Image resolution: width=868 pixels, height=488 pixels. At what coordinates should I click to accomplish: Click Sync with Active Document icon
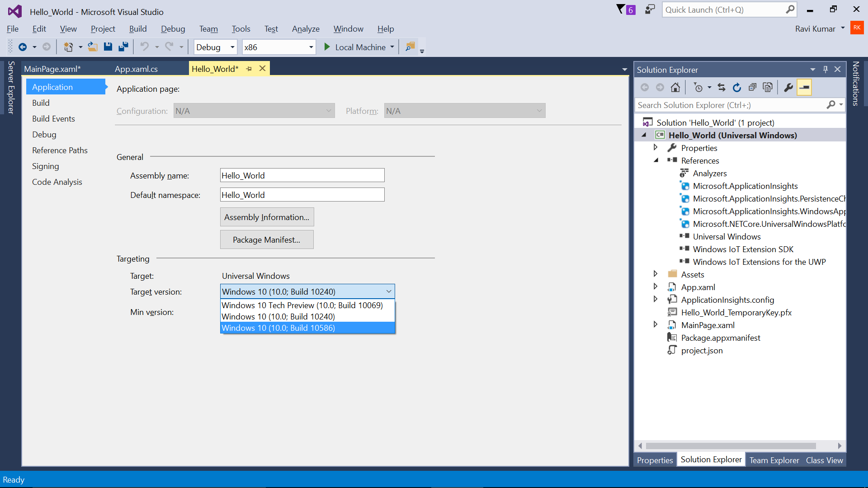pyautogui.click(x=722, y=88)
